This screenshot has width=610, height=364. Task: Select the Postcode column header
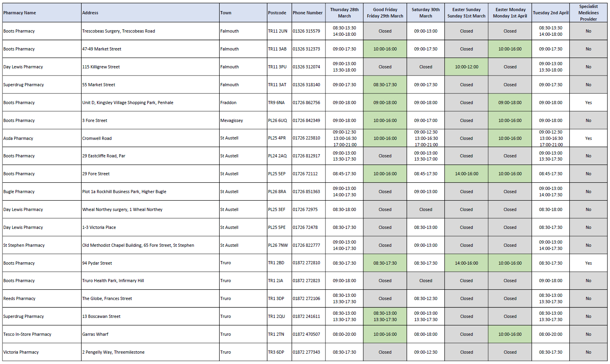[279, 13]
